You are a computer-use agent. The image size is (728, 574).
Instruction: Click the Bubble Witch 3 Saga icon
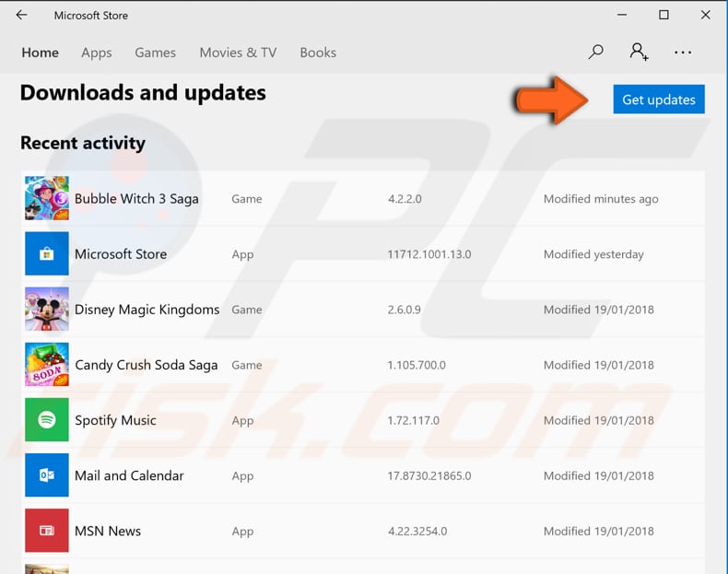pos(47,198)
